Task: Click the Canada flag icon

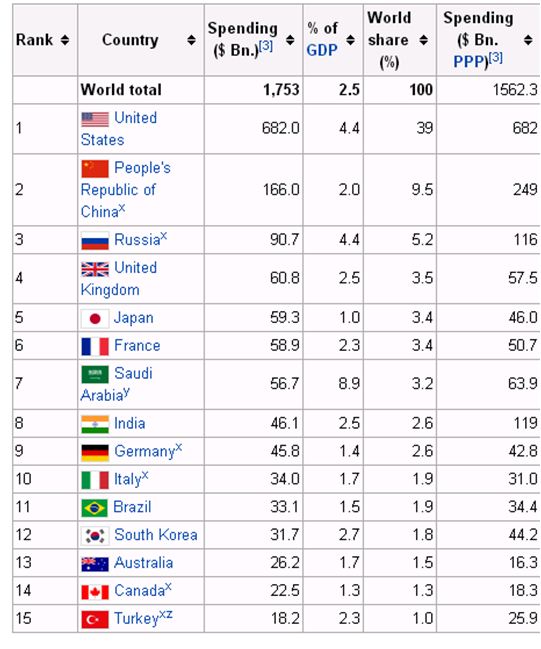Action: pyautogui.click(x=95, y=592)
